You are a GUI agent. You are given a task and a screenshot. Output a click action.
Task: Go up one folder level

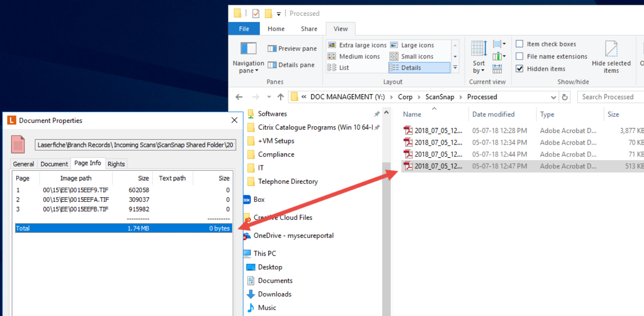[281, 97]
